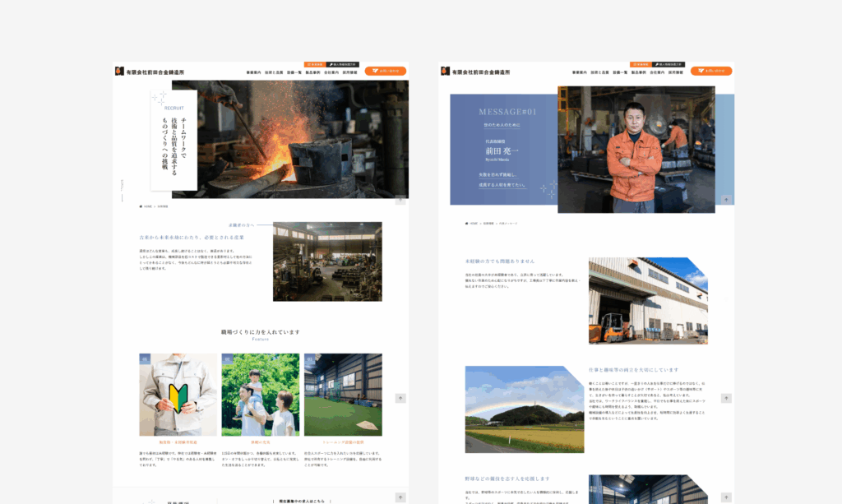Open 事業案内 menu on the left page
The height and width of the screenshot is (504, 842).
[x=254, y=72]
